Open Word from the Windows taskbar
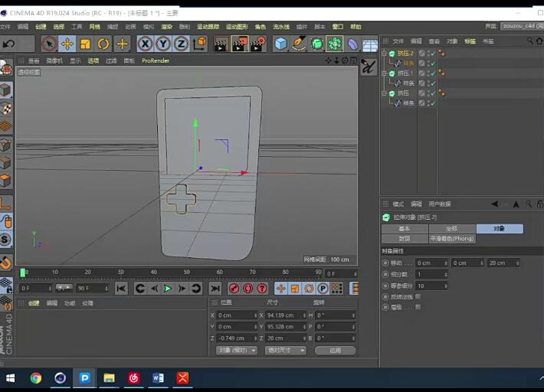 pos(158,378)
